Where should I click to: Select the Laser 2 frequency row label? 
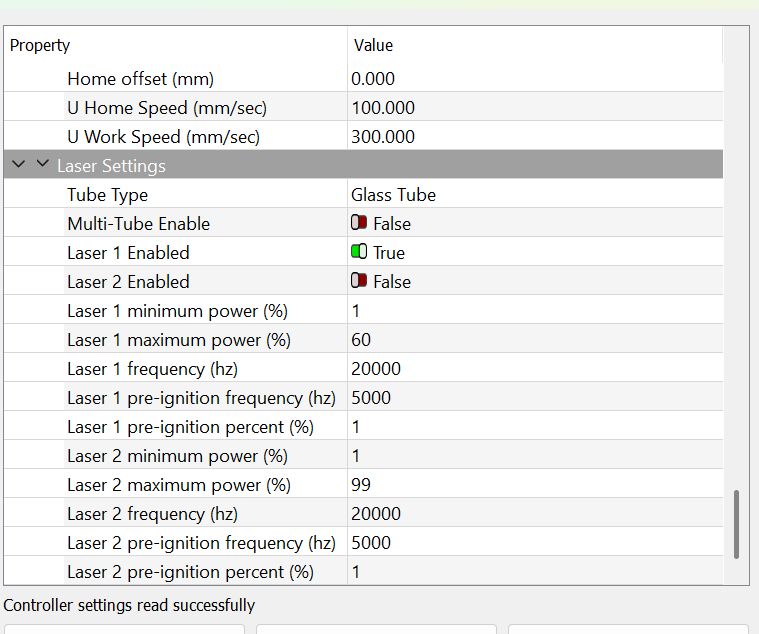[152, 514]
